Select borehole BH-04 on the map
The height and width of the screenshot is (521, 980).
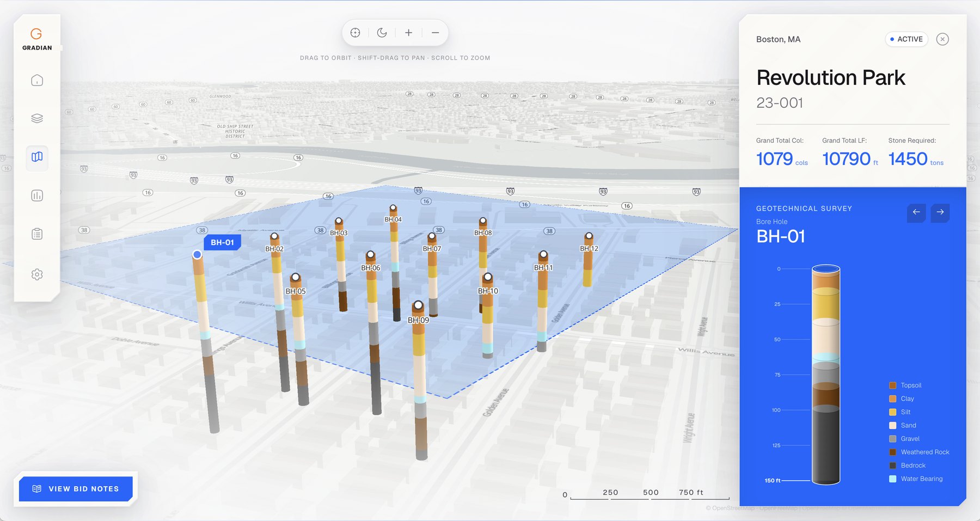pos(393,208)
